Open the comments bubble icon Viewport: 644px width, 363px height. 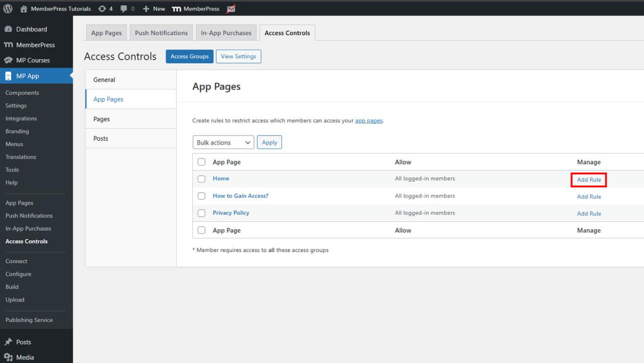point(124,9)
